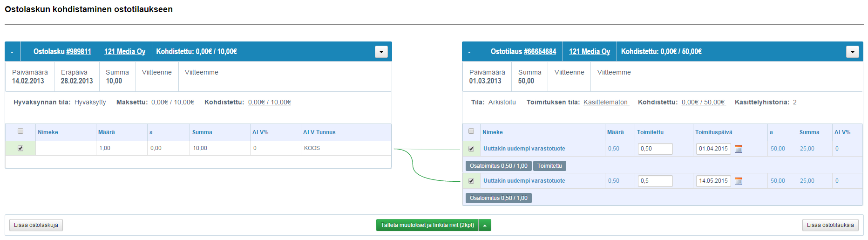Uncheck the invoice row with sum 10,00
Image resolution: width=868 pixels, height=240 pixels.
click(20, 148)
